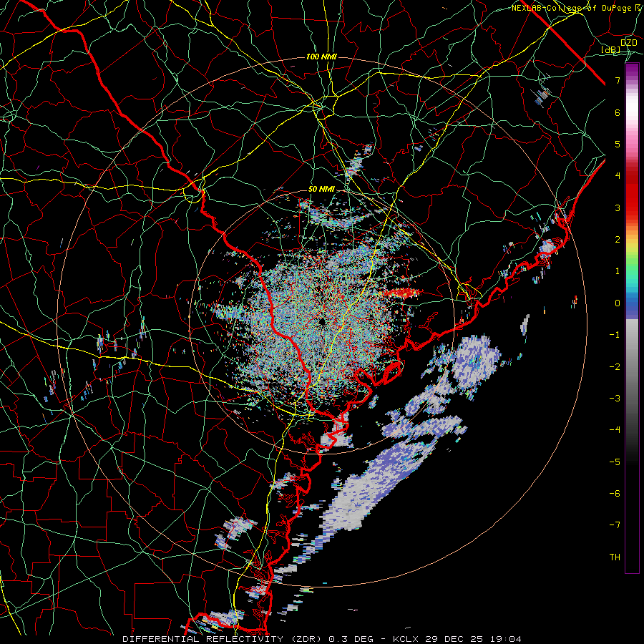Viewport: 644px width, 644px height.
Task: Click the -7 dB scale label
Action: (615, 525)
